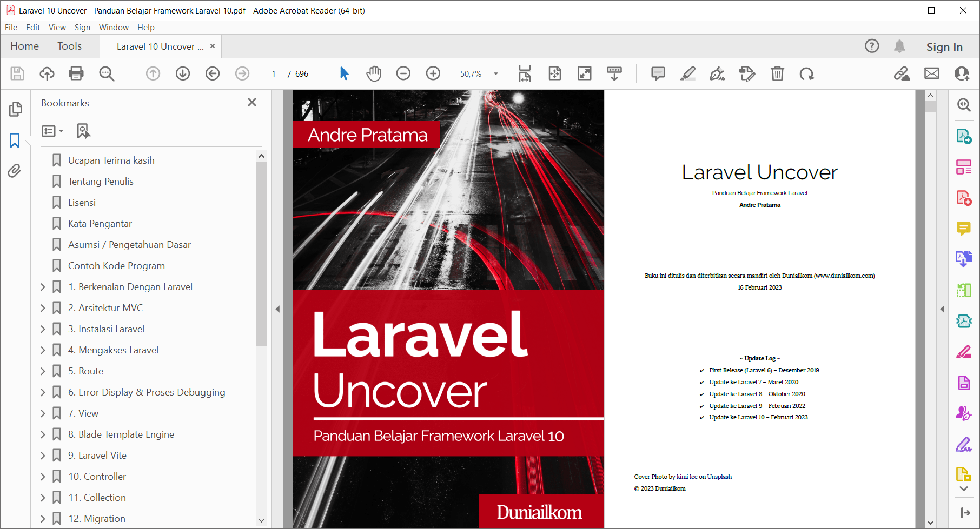Viewport: 980px width, 529px height.
Task: Follow the kimi lee link
Action: click(687, 477)
